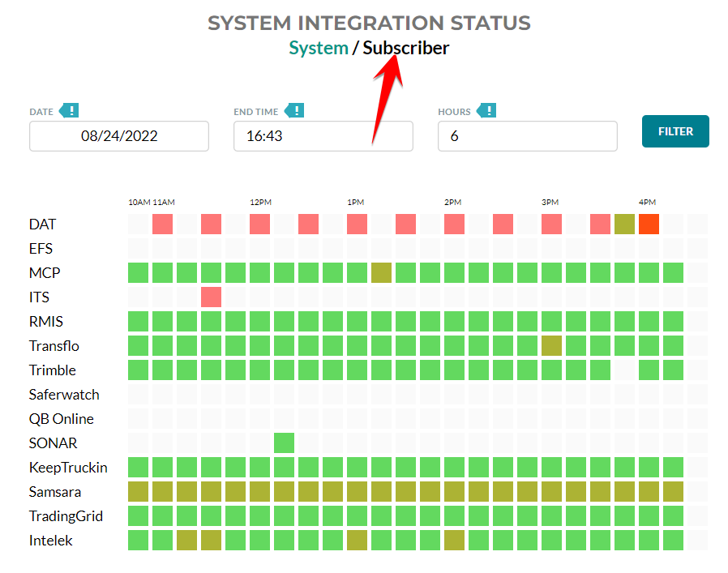This screenshot has height=573, width=728.
Task: Click the END TIME info tooltip icon
Action: (295, 110)
